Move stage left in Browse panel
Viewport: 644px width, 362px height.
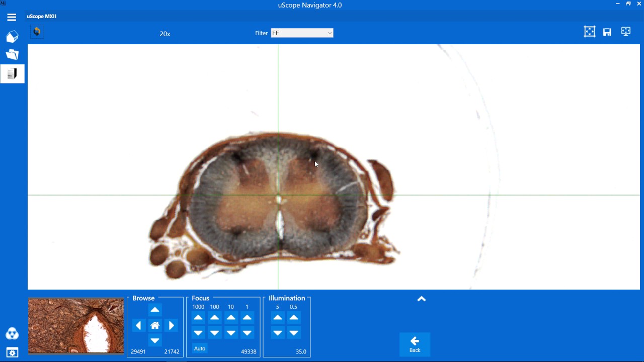tap(139, 325)
